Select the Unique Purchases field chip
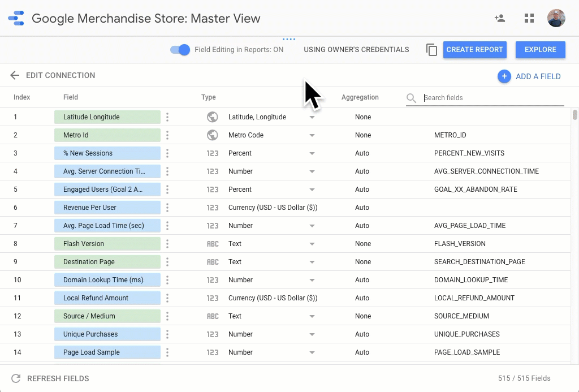This screenshot has height=392, width=579. [x=107, y=334]
